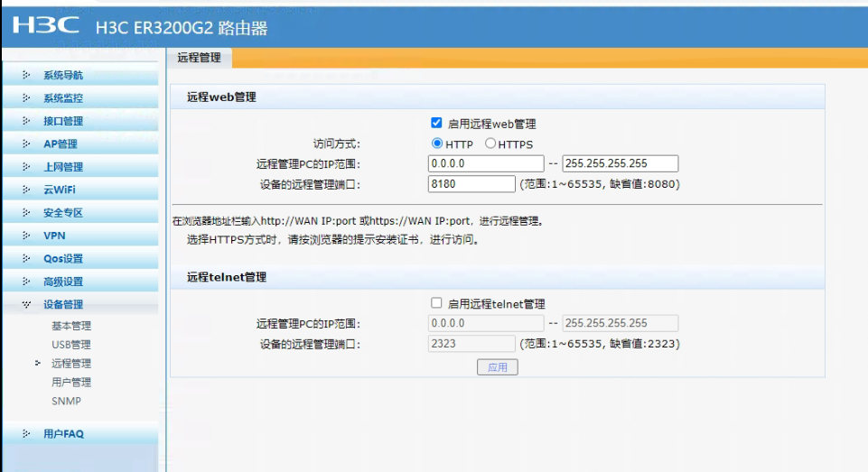868x472 pixels.
Task: Click the H3C ER3200G2 路由器 title
Action: pos(182,28)
